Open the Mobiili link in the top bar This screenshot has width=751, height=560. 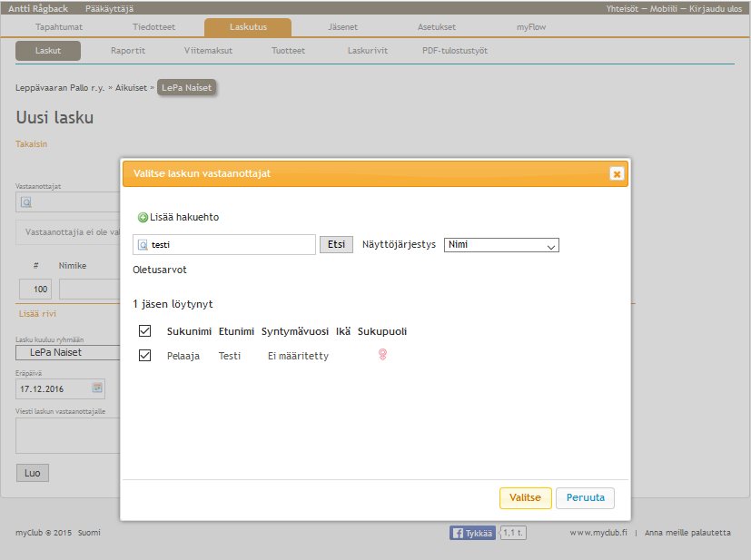click(x=663, y=8)
